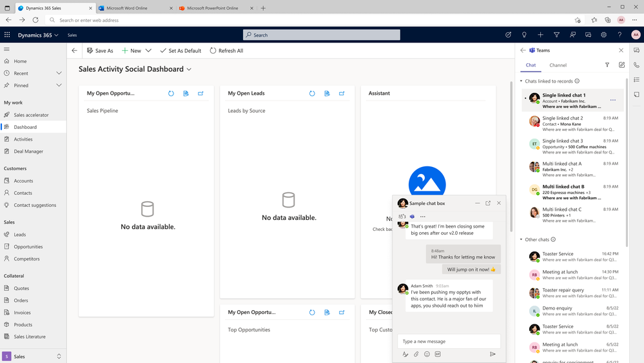644x363 pixels.
Task: Open the phone call icon on right rail
Action: tap(637, 65)
